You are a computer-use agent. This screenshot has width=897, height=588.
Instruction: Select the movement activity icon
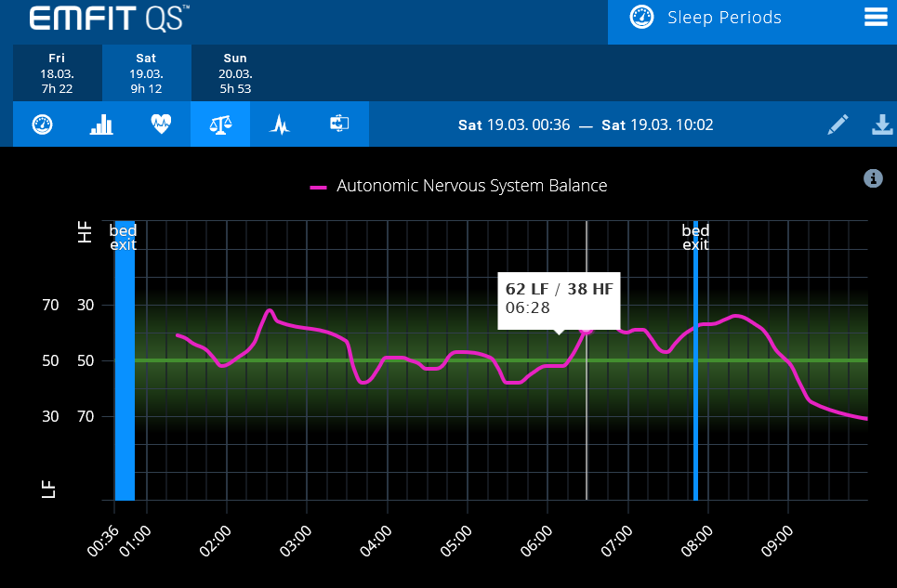[x=338, y=124]
